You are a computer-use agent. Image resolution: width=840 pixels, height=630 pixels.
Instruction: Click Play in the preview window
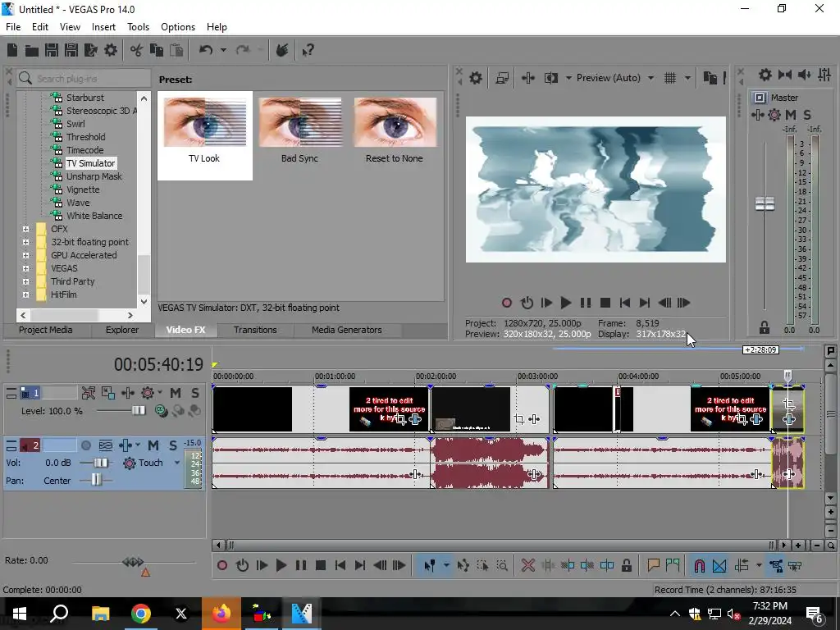566,303
